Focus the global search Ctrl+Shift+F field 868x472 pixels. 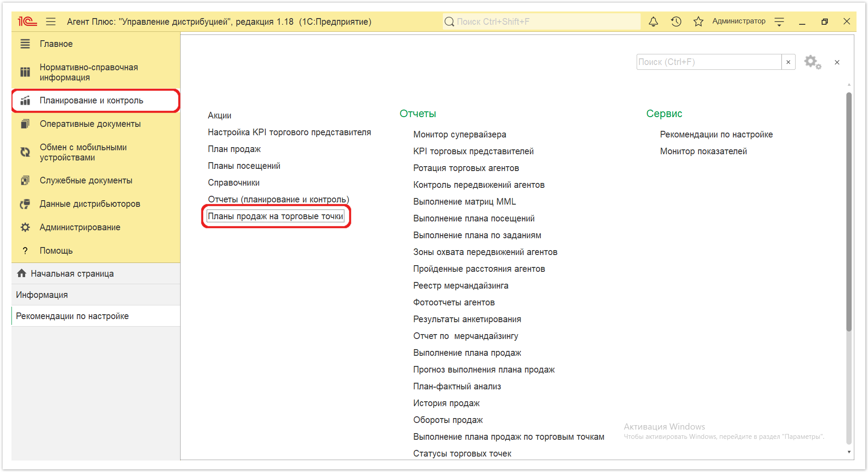[542, 22]
